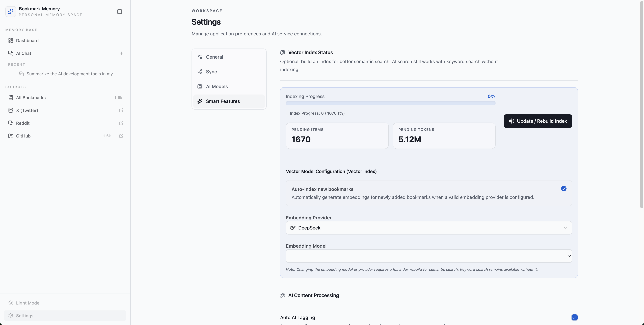The image size is (644, 325).
Task: Toggle Auto-index new bookmarks checkbox
Action: tap(563, 189)
